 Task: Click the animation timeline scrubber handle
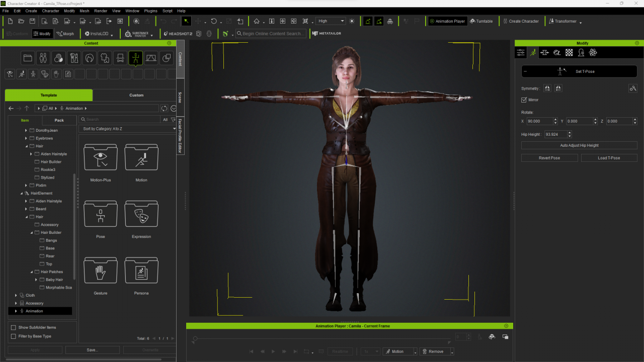pos(195,338)
